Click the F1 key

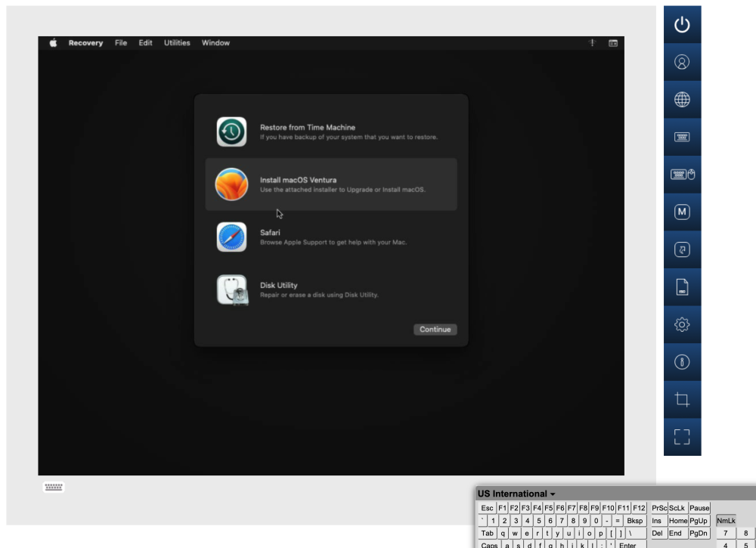[503, 508]
